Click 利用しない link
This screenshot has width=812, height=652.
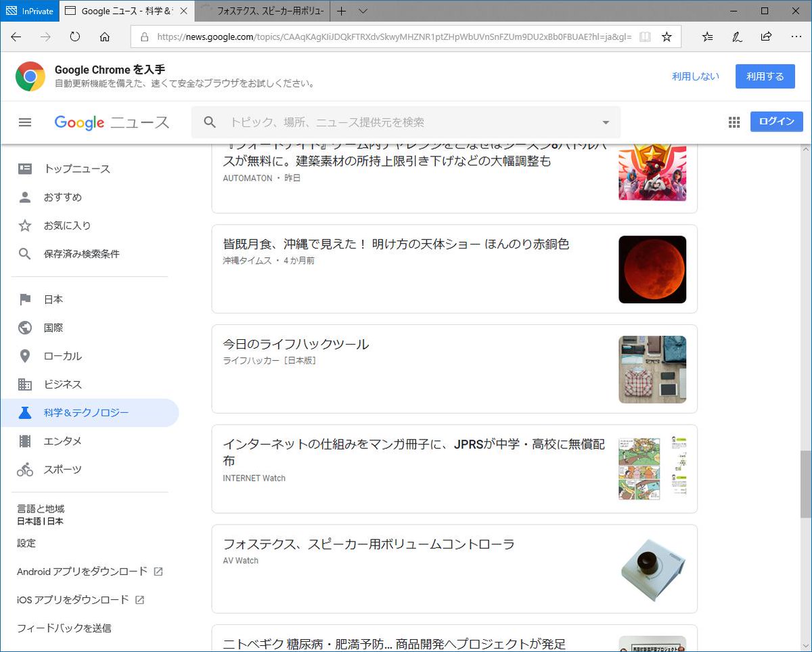coord(696,77)
